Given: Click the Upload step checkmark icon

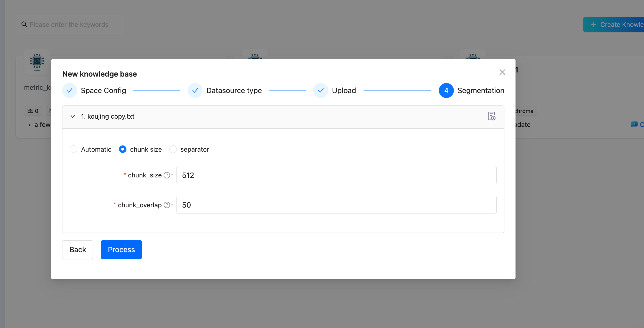Looking at the screenshot, I should (x=321, y=91).
